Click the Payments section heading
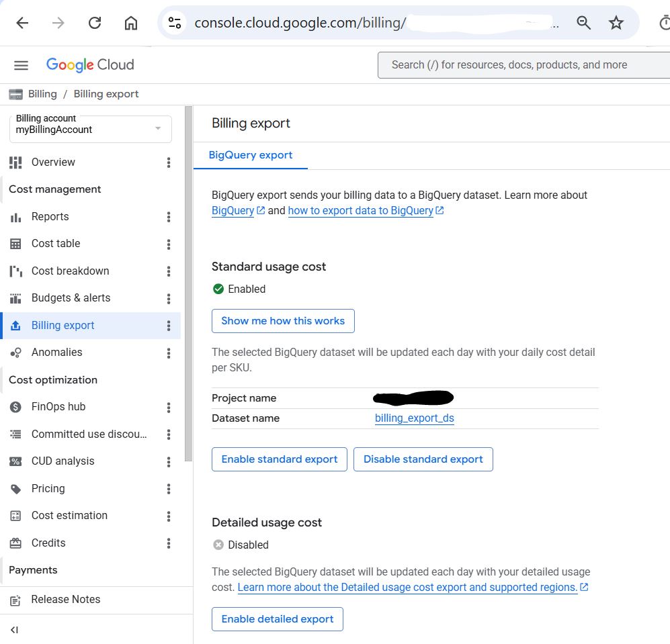This screenshot has width=670, height=644. click(x=33, y=570)
